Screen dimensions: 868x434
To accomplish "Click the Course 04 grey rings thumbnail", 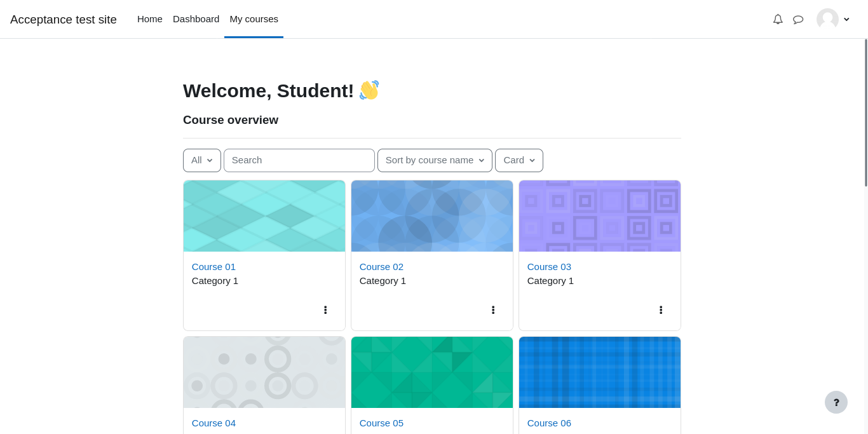I will (x=264, y=372).
